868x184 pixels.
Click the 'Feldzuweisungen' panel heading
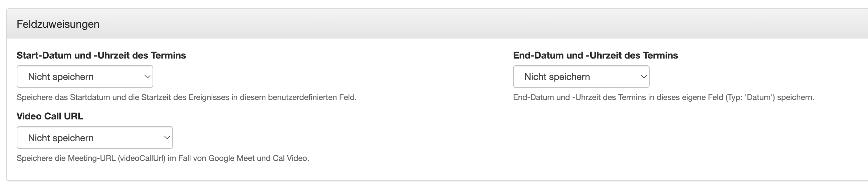click(x=58, y=24)
